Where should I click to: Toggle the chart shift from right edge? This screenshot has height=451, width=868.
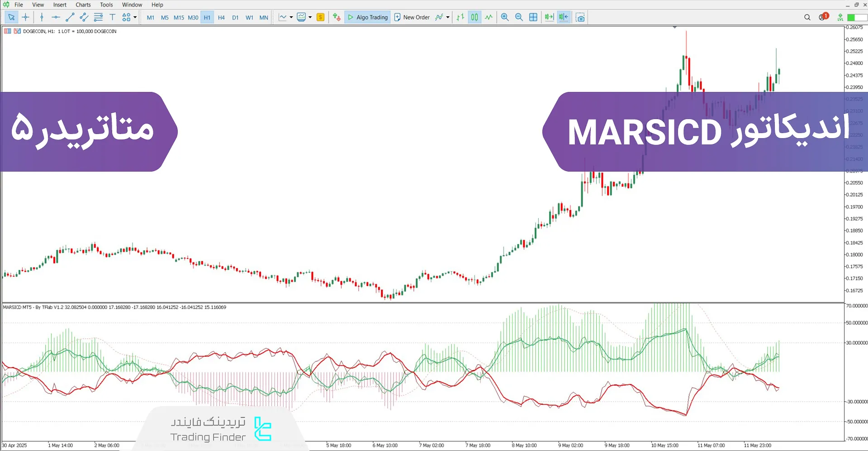563,17
